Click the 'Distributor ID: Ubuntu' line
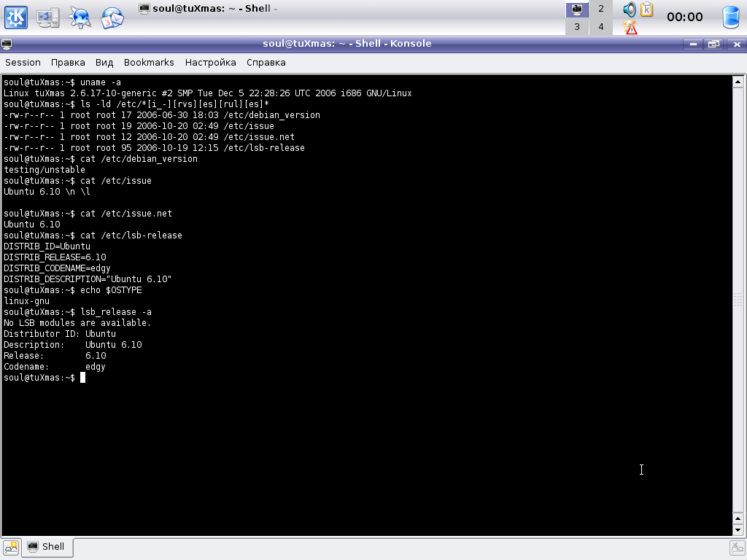Screen dimensions: 747x560 [x=60, y=334]
